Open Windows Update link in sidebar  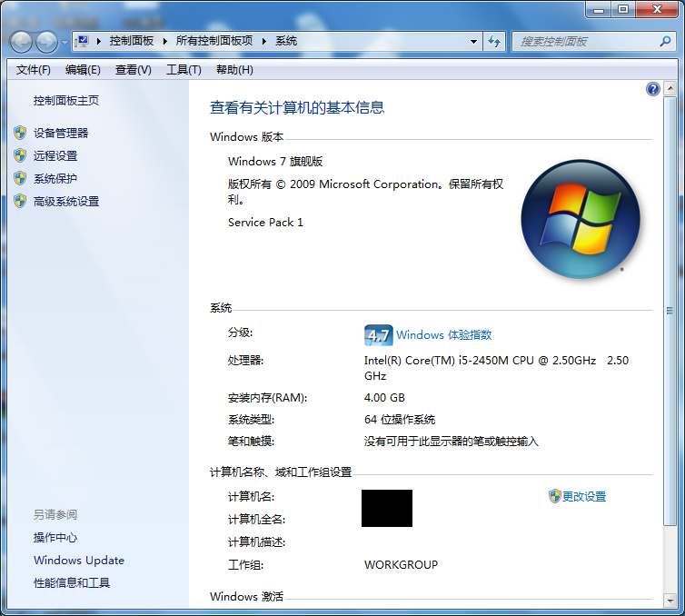pyautogui.click(x=79, y=560)
